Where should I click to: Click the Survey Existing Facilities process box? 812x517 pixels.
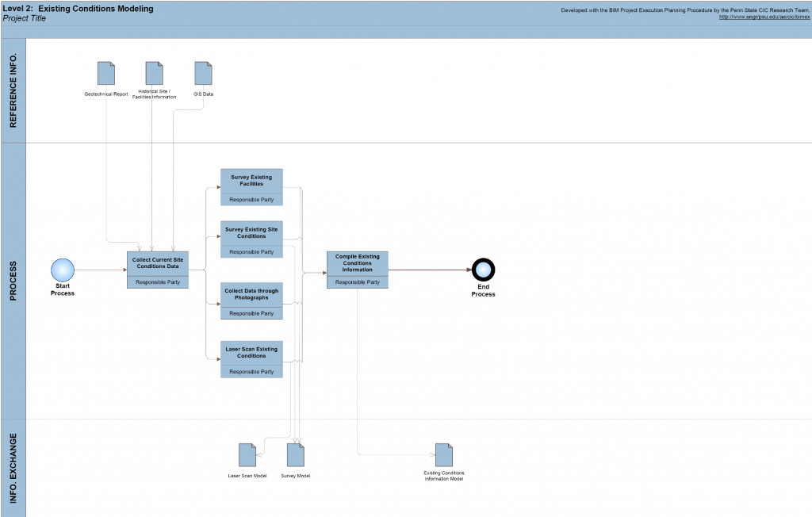pyautogui.click(x=251, y=181)
